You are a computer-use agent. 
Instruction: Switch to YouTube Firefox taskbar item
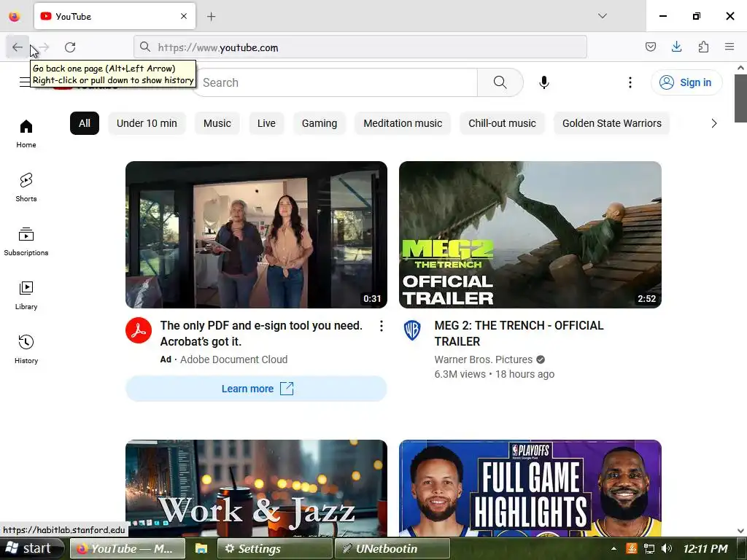128,548
